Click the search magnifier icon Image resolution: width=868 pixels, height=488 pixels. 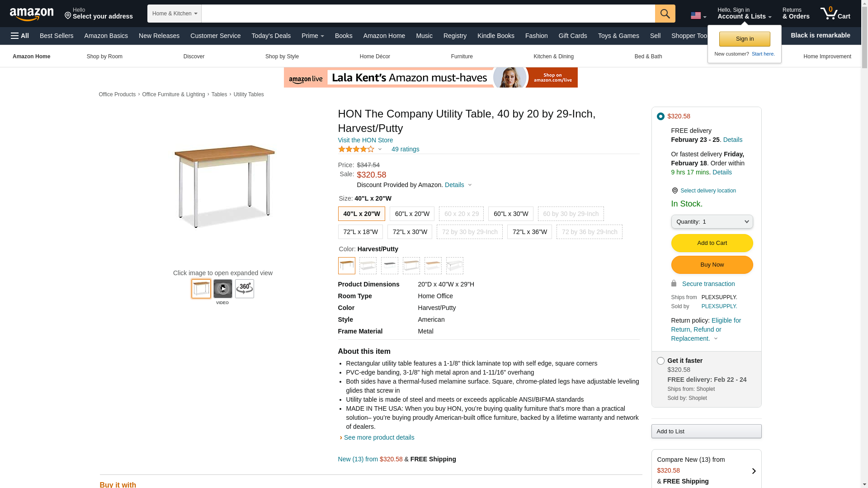[x=665, y=14]
